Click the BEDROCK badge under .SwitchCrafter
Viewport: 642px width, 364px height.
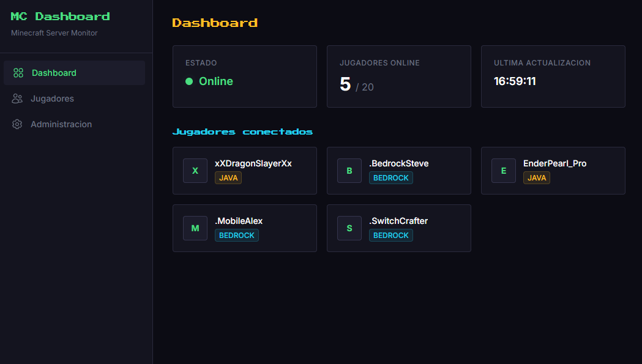(x=391, y=236)
